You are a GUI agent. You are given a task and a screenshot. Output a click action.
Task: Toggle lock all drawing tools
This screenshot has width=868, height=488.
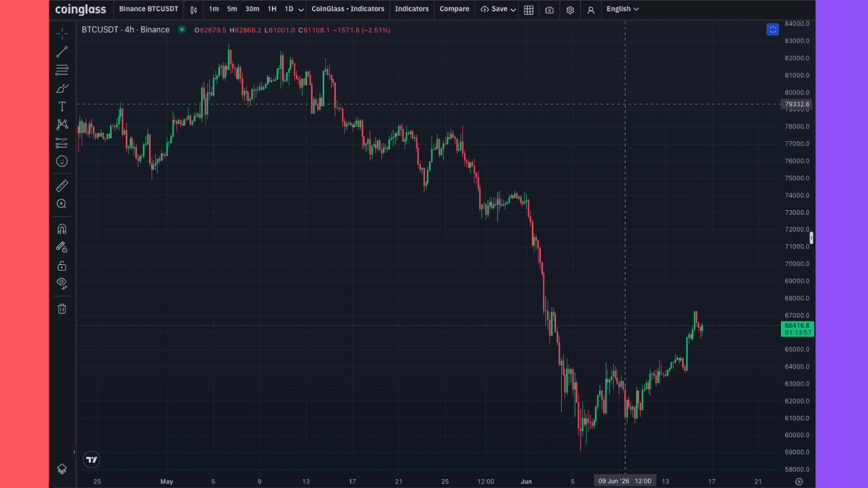(62, 266)
